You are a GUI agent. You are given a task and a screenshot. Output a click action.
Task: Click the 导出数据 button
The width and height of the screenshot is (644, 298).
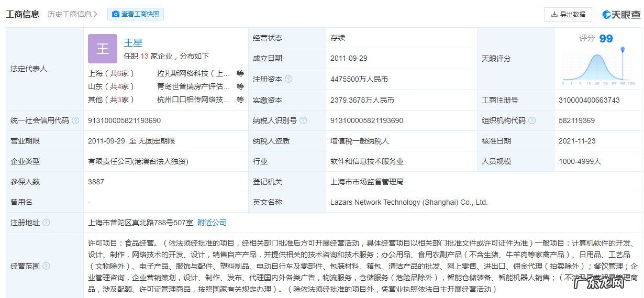pyautogui.click(x=568, y=14)
